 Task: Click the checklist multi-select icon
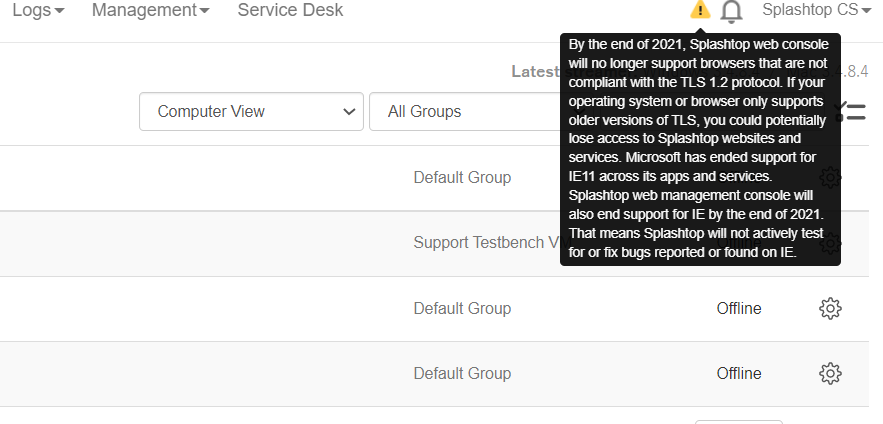tap(853, 111)
